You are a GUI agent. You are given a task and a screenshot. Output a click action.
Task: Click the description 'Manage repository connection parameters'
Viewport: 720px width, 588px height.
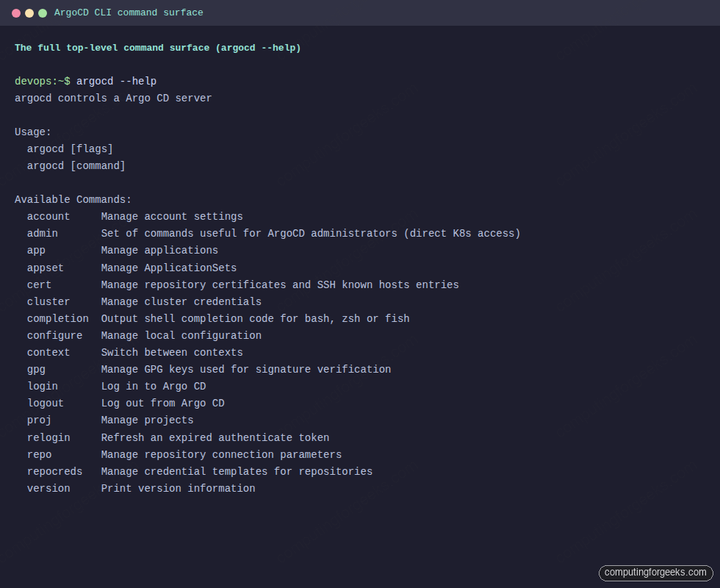coord(221,455)
